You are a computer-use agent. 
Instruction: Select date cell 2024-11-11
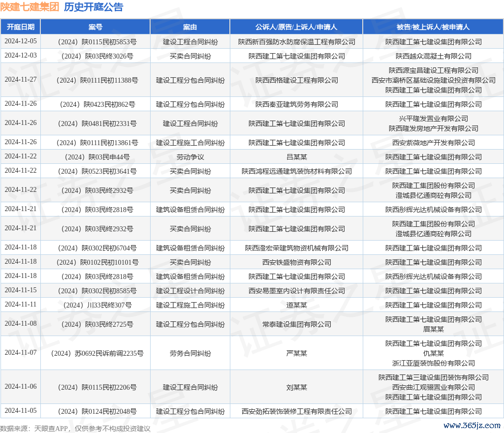(21, 304)
